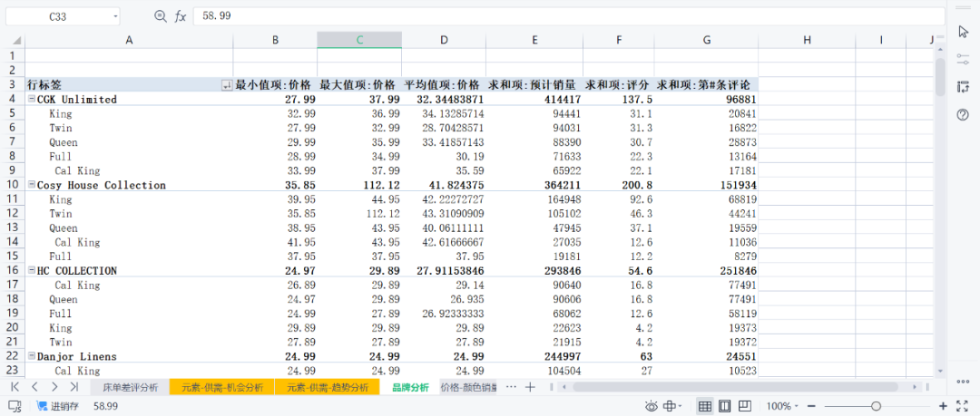
Task: Zoom out with the minus button
Action: tap(810, 406)
